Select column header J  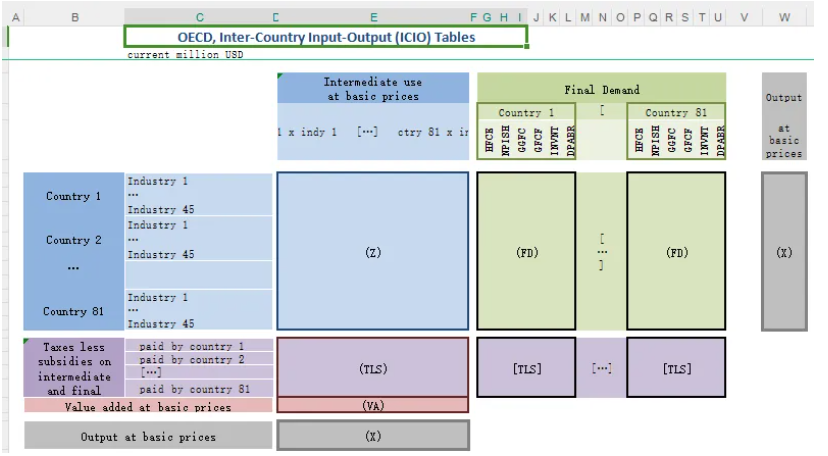(x=536, y=17)
